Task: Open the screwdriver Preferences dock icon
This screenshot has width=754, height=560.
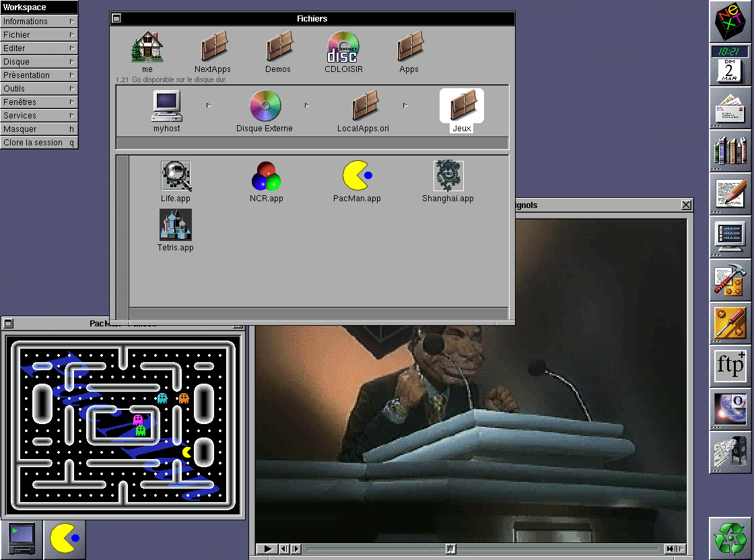Action: (730, 323)
